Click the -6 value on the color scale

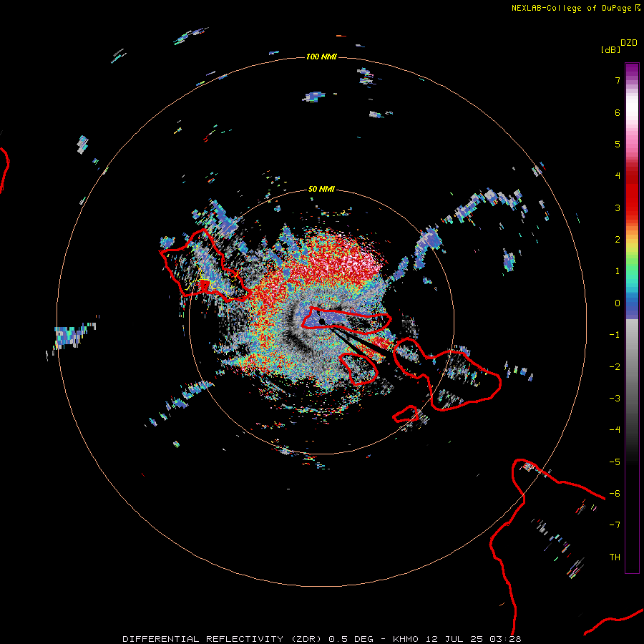(x=615, y=494)
